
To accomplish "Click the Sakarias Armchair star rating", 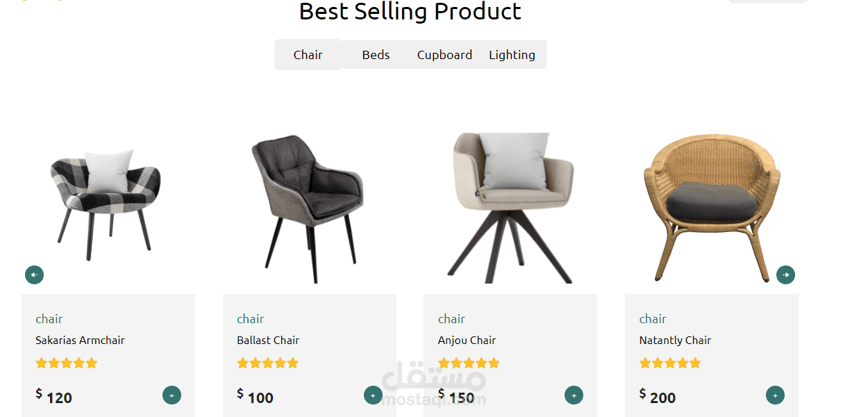I will [67, 363].
